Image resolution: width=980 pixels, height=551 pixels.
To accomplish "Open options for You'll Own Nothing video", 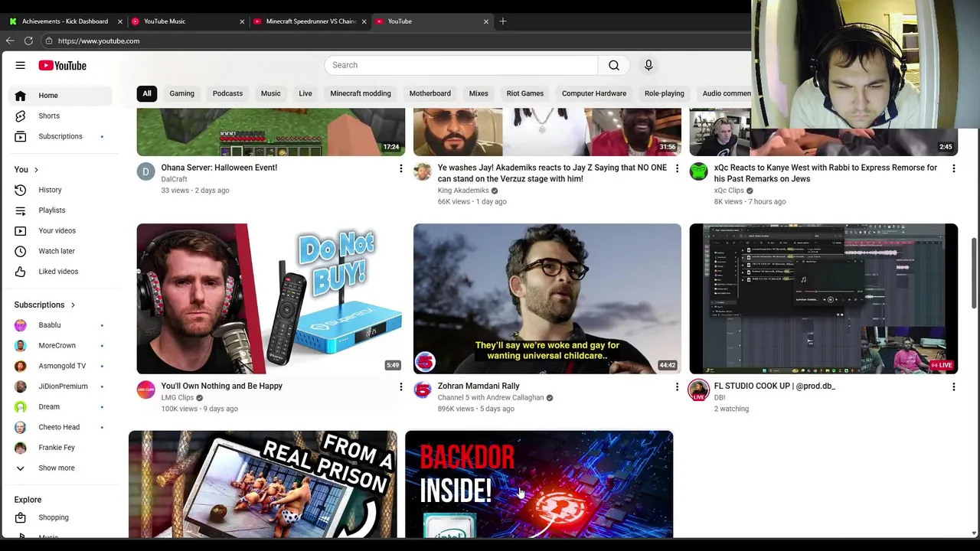I will point(400,387).
